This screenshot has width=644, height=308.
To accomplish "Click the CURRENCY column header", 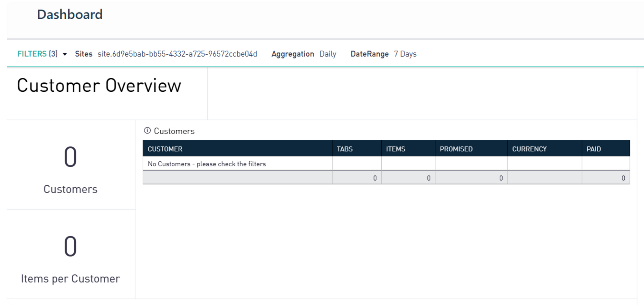I will (x=529, y=149).
